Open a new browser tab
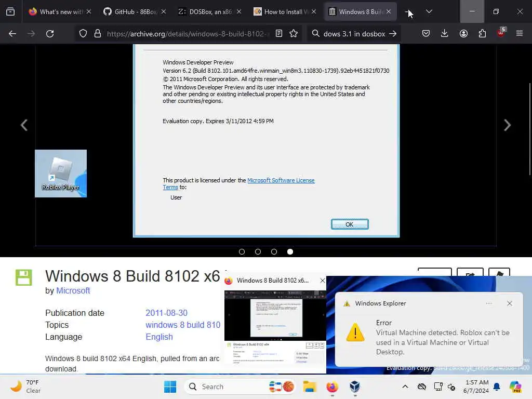Screen dimensions: 532x399 408,11
